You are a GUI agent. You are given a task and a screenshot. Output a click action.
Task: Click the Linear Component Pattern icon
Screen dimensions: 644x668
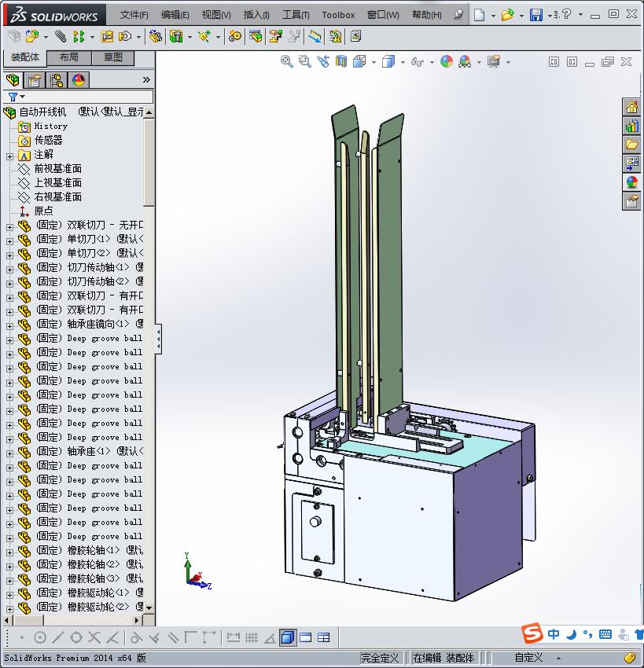coord(79,37)
